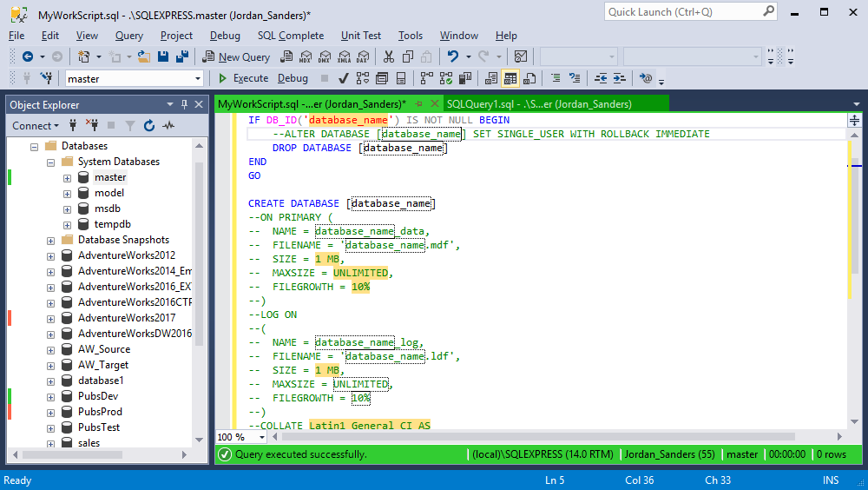Collapse the System Databases folder
The width and height of the screenshot is (868, 490).
point(51,162)
